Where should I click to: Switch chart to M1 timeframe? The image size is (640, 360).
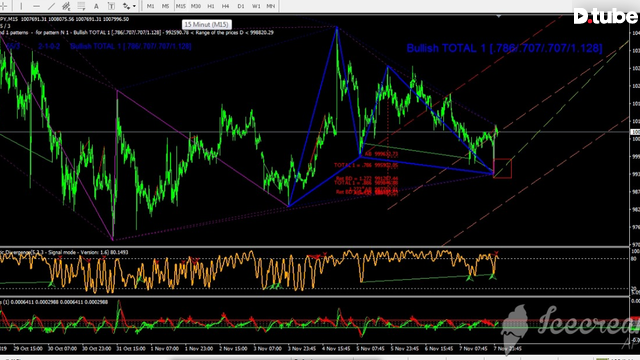click(x=151, y=6)
